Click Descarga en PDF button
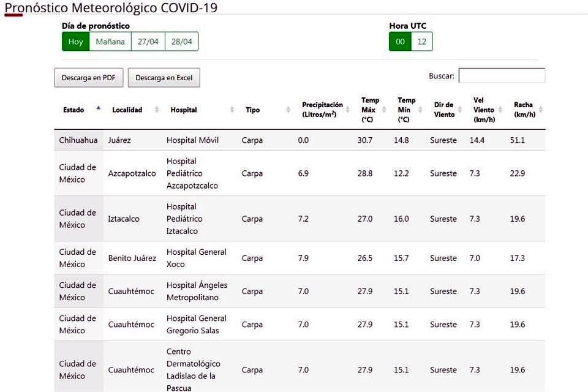 (x=89, y=78)
